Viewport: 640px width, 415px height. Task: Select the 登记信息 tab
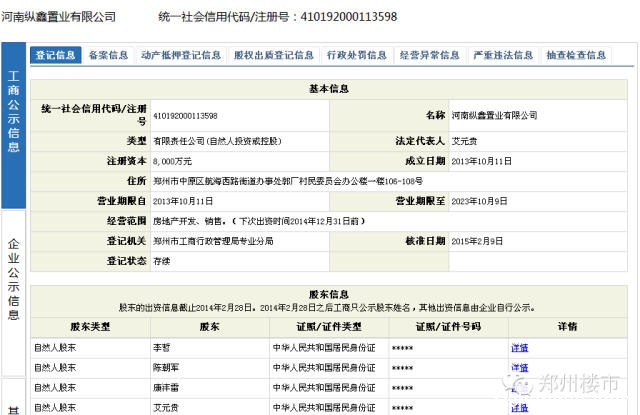56,55
